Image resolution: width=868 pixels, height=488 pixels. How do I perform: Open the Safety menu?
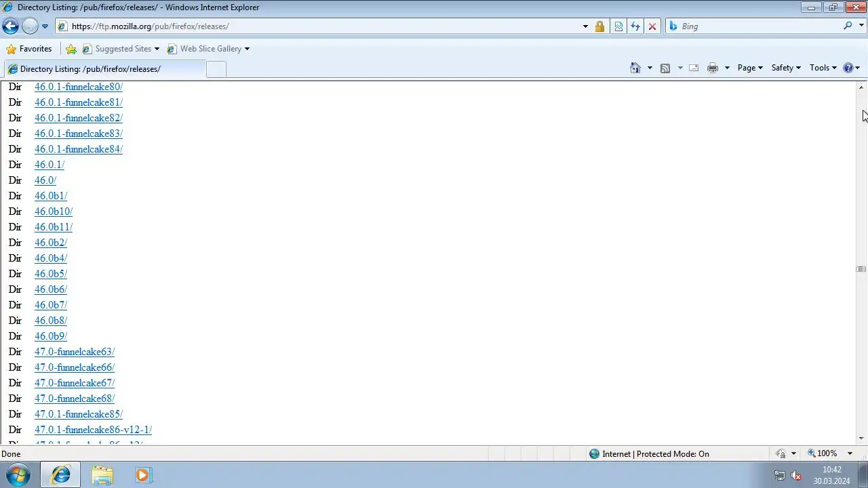tap(786, 68)
